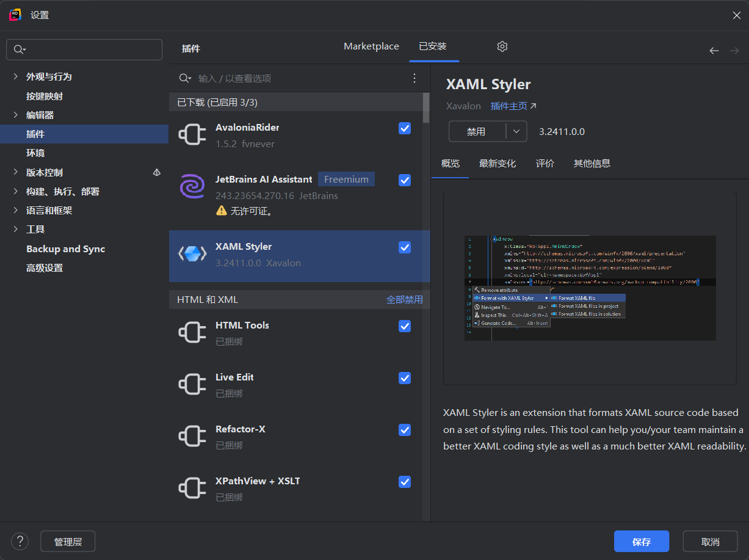Expand the 版本控制 settings node
Screen dimensions: 749x560
pos(16,172)
